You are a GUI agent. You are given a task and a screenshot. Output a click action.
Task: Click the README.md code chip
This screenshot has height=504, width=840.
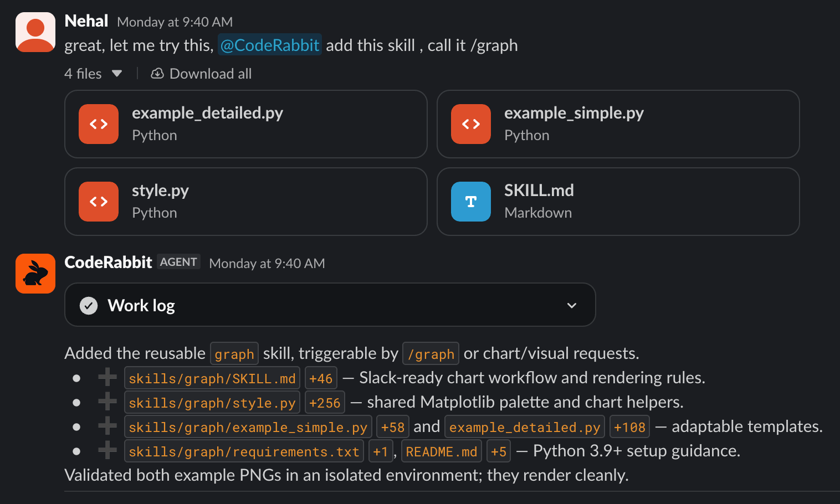pos(442,451)
